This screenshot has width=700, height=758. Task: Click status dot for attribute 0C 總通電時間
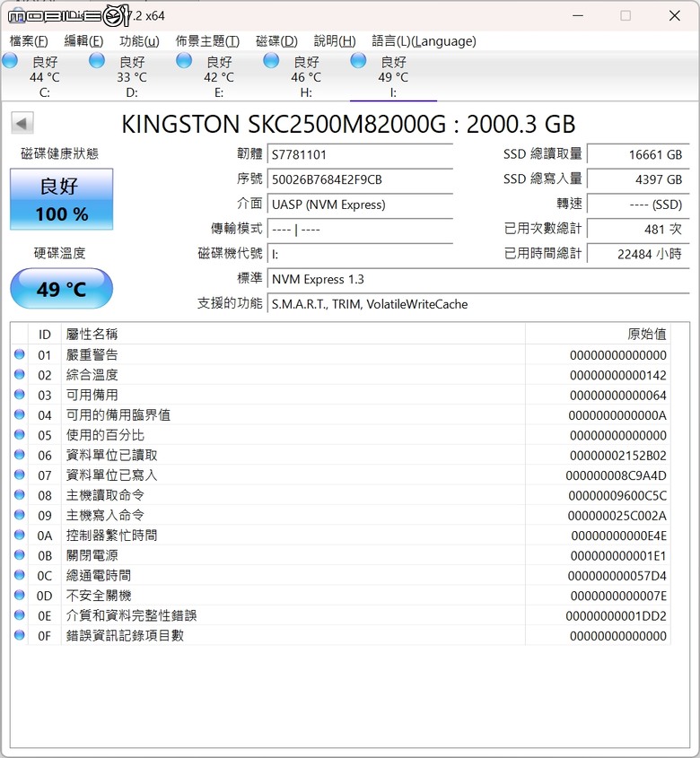20,575
